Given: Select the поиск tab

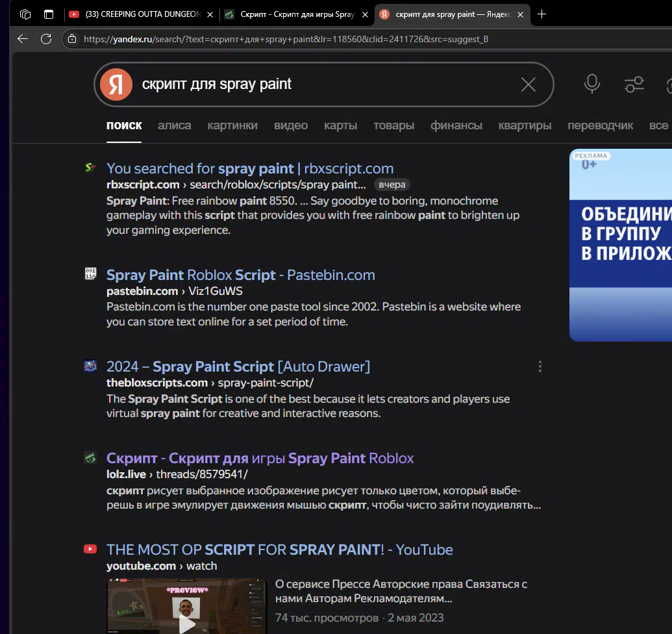Looking at the screenshot, I should point(124,125).
